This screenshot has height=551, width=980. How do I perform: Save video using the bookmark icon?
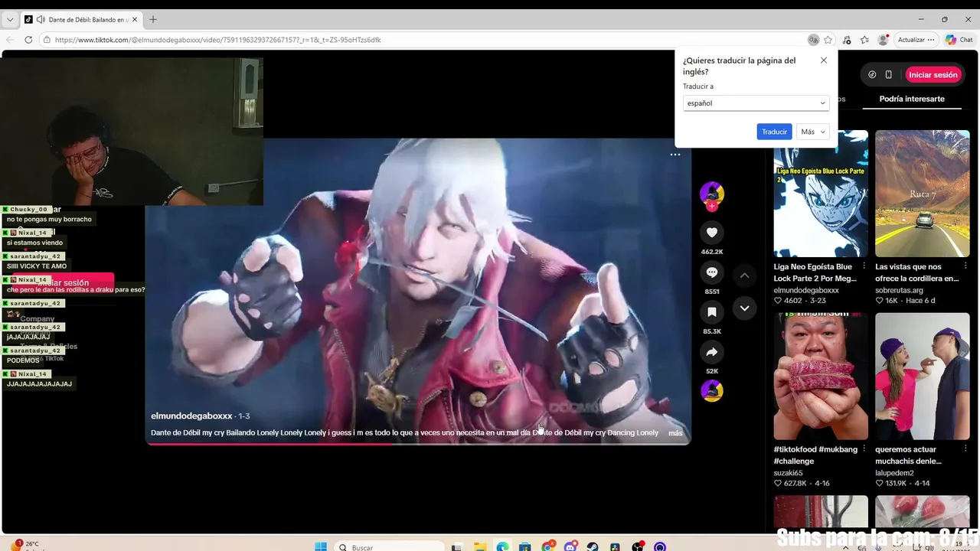pos(711,312)
